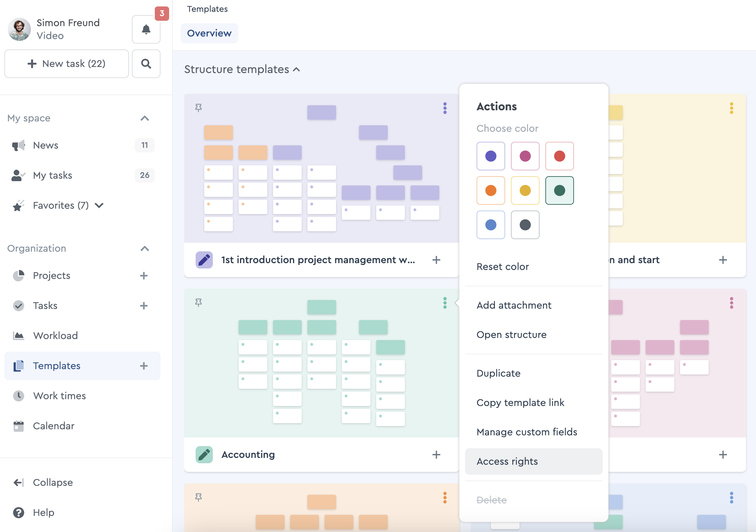Viewport: 756px width, 532px height.
Task: Click the Projects pie chart icon
Action: tap(18, 276)
